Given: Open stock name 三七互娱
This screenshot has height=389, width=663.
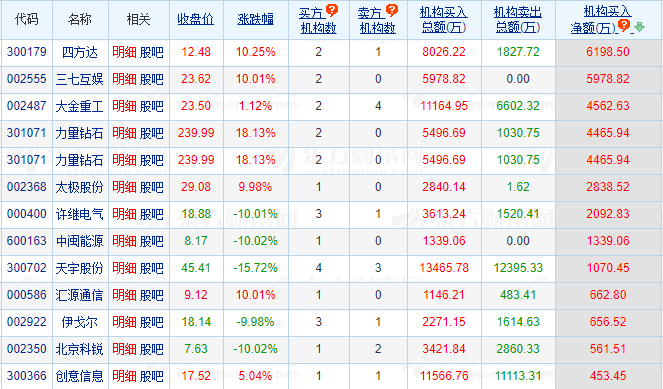Looking at the screenshot, I should pyautogui.click(x=79, y=79).
